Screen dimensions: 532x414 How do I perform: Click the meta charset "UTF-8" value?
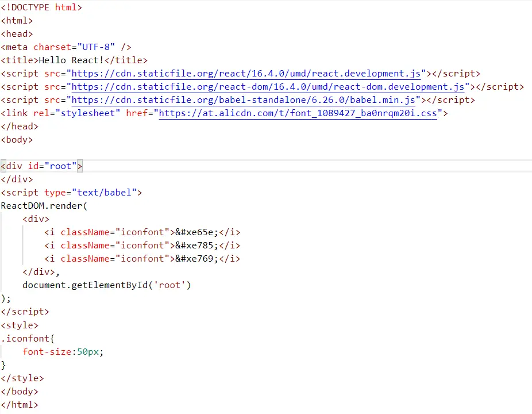point(96,47)
